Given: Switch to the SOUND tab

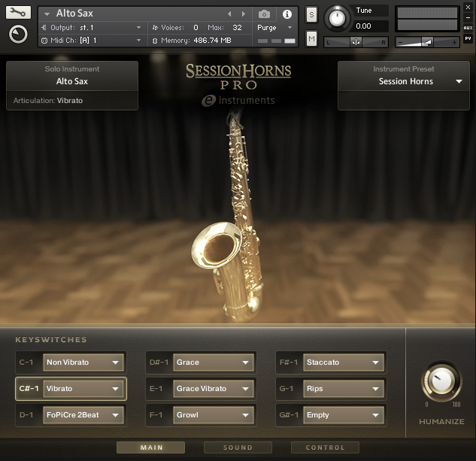Looking at the screenshot, I should [x=238, y=447].
